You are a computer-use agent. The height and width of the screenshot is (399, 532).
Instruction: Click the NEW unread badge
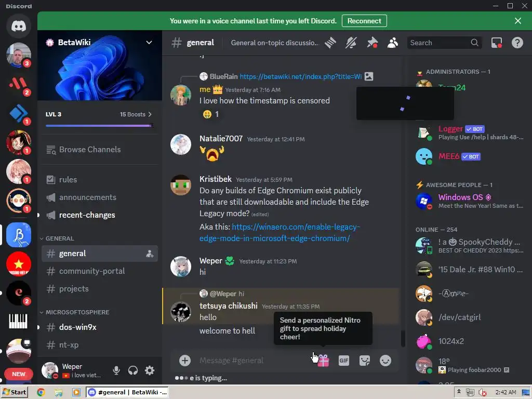19,374
